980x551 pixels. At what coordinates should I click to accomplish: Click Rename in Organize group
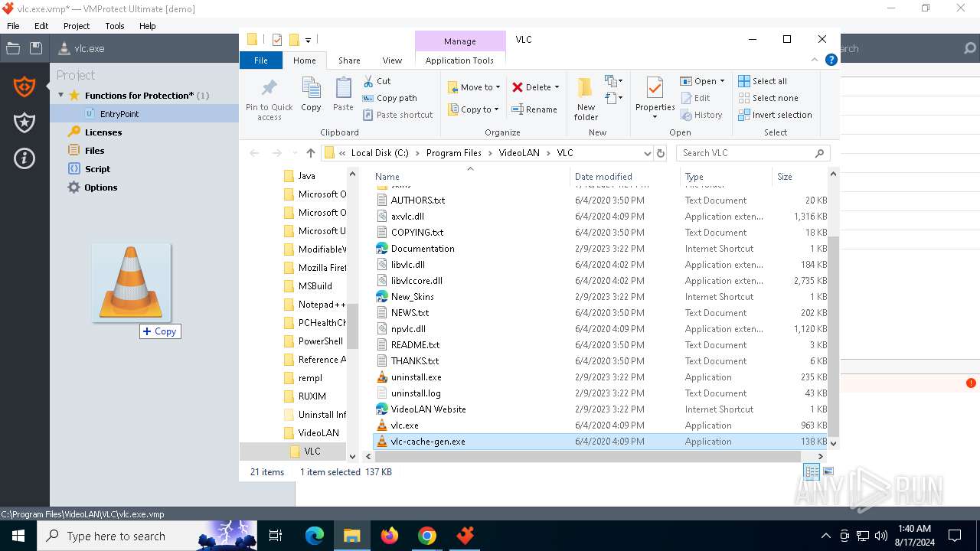(x=534, y=109)
